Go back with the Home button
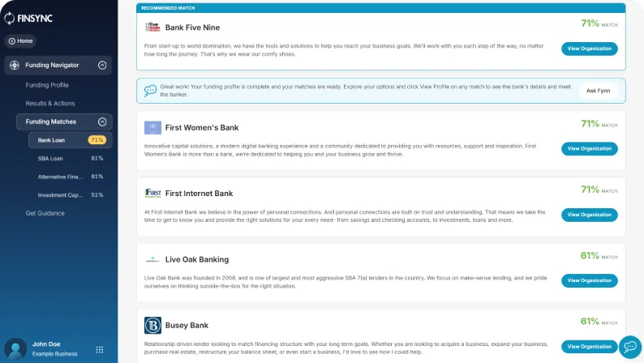This screenshot has height=363, width=644. [x=20, y=41]
